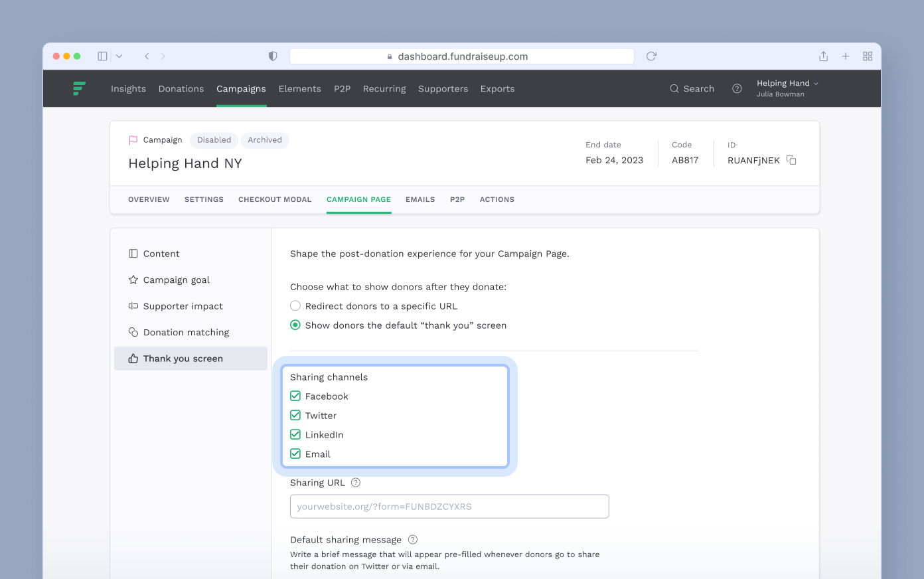This screenshot has width=924, height=579.
Task: Click the Fundraise Up logo icon
Action: [x=79, y=88]
